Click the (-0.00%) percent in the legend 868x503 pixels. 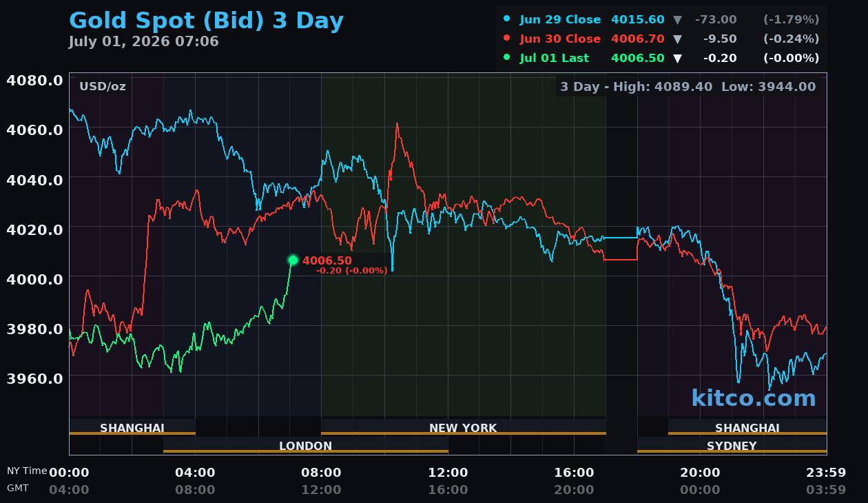[792, 58]
